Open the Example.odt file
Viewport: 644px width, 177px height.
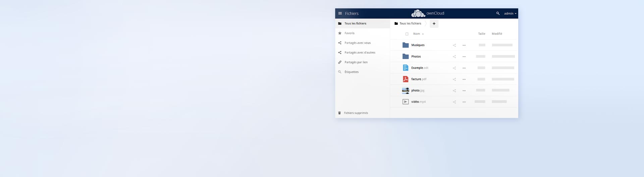[x=420, y=68]
